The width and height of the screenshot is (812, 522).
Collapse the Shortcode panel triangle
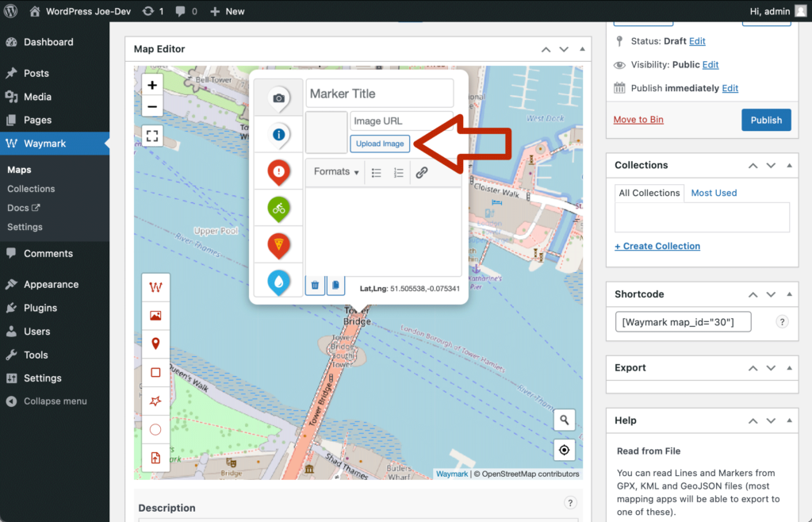(789, 294)
